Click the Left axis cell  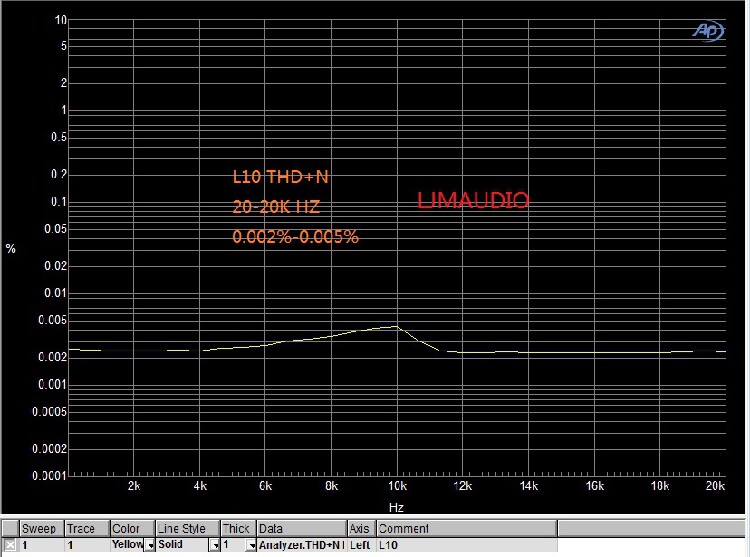coord(361,545)
